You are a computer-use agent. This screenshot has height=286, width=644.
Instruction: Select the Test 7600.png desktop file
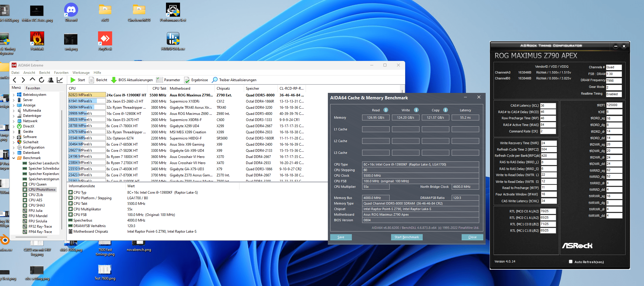coord(105,272)
